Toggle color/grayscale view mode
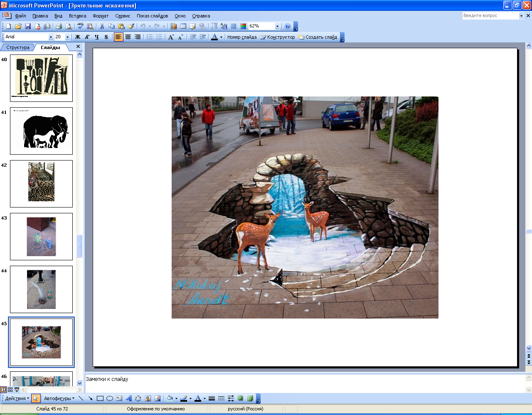 tap(243, 26)
